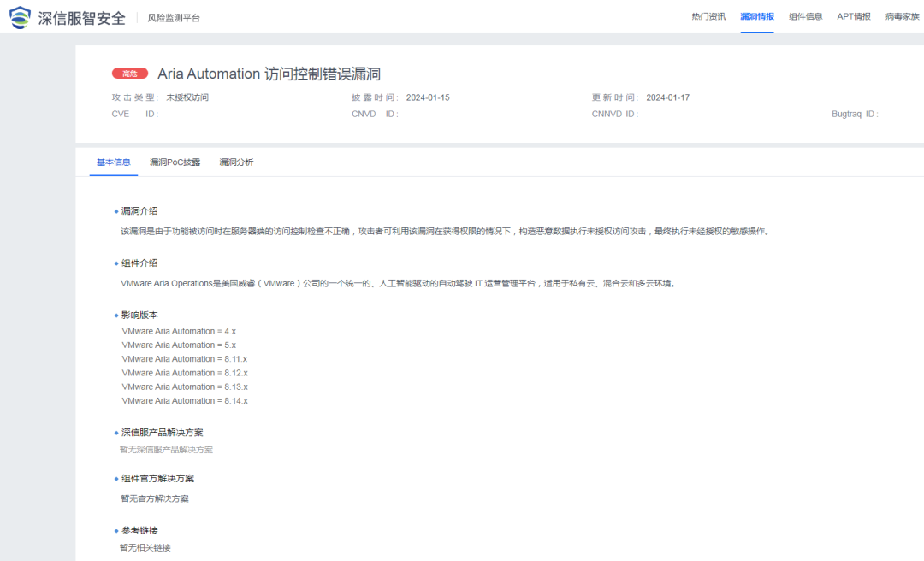
Task: Click the text 暂无深信服产品解决方案
Action: [166, 450]
